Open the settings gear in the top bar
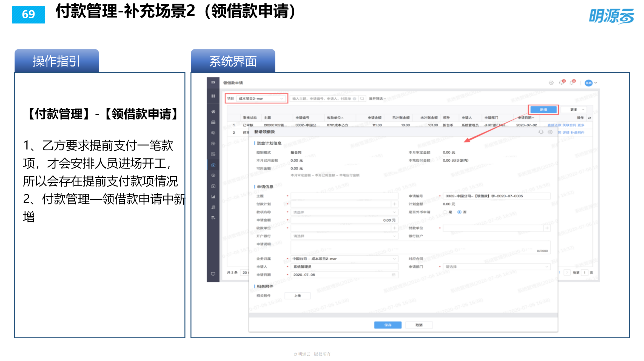This screenshot has width=644, height=361. point(551,83)
